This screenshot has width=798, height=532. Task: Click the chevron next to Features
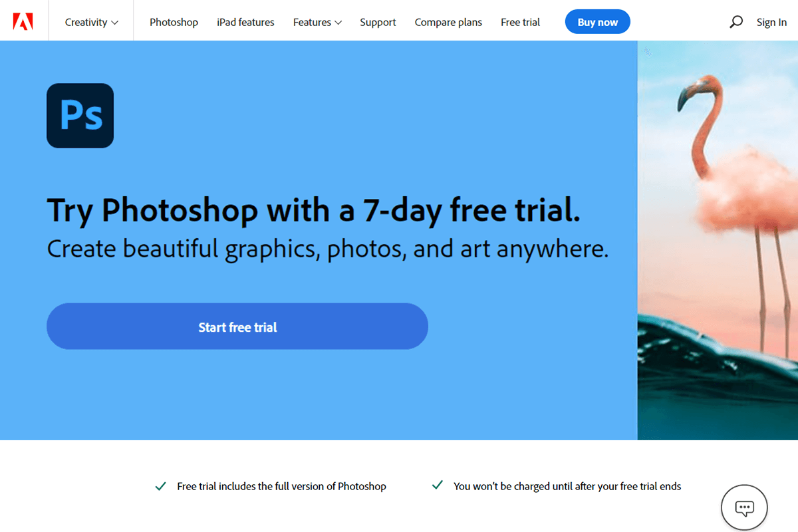(x=338, y=23)
